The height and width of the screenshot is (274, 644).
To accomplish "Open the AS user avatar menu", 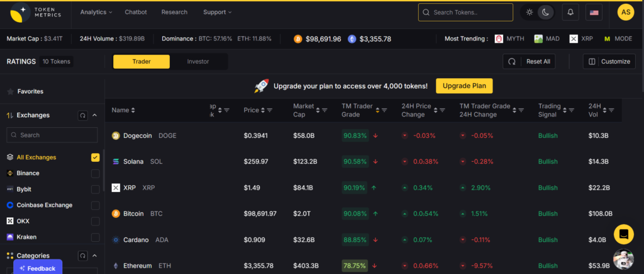I will (626, 13).
